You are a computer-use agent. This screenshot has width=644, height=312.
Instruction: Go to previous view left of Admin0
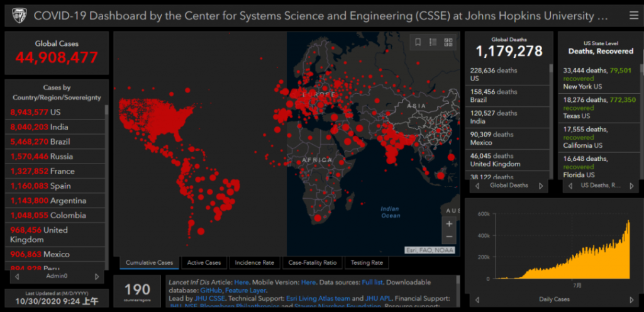[x=17, y=276]
